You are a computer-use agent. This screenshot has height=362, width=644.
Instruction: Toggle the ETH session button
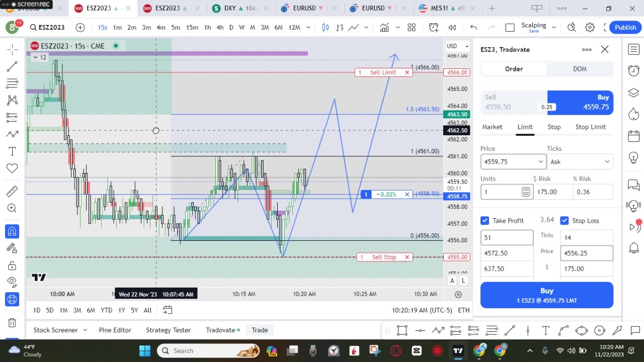click(x=463, y=310)
